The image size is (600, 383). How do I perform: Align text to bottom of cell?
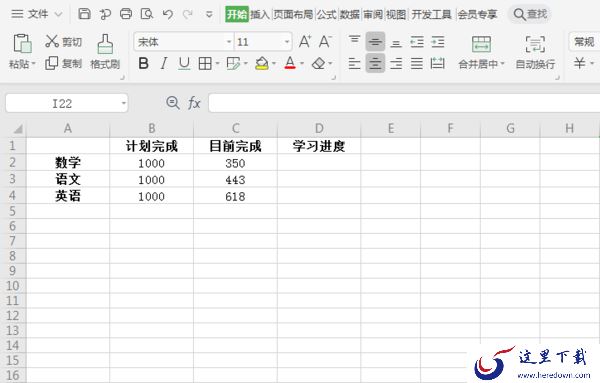396,43
